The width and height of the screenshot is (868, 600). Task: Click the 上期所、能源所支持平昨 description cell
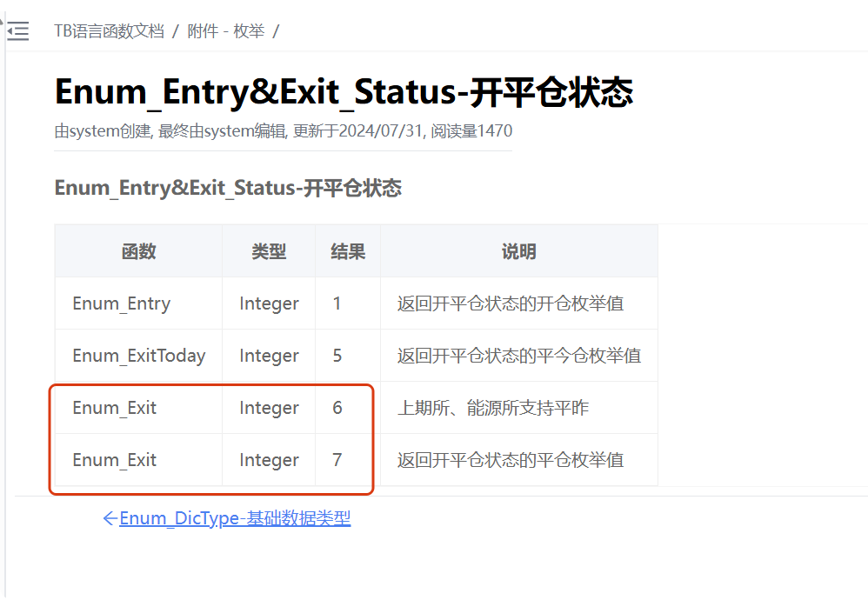click(x=493, y=408)
